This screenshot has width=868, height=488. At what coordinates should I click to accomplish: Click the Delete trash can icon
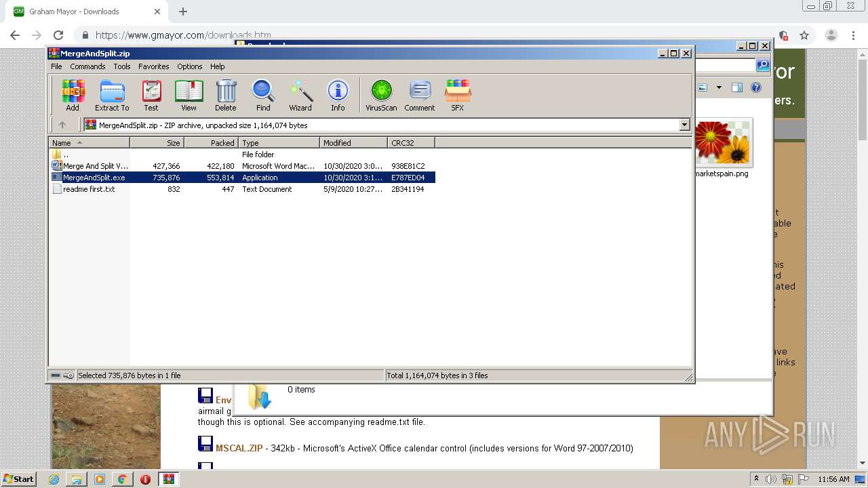[x=226, y=95]
